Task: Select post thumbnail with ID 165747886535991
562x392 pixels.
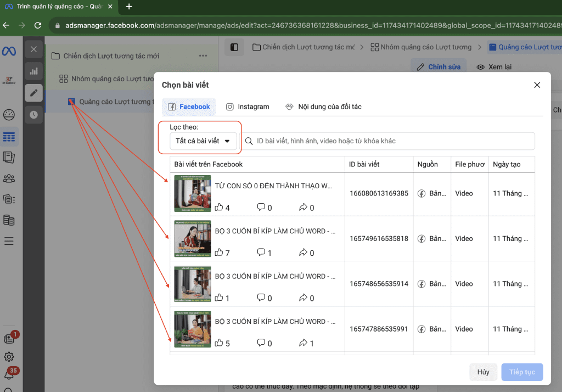Action: point(193,329)
